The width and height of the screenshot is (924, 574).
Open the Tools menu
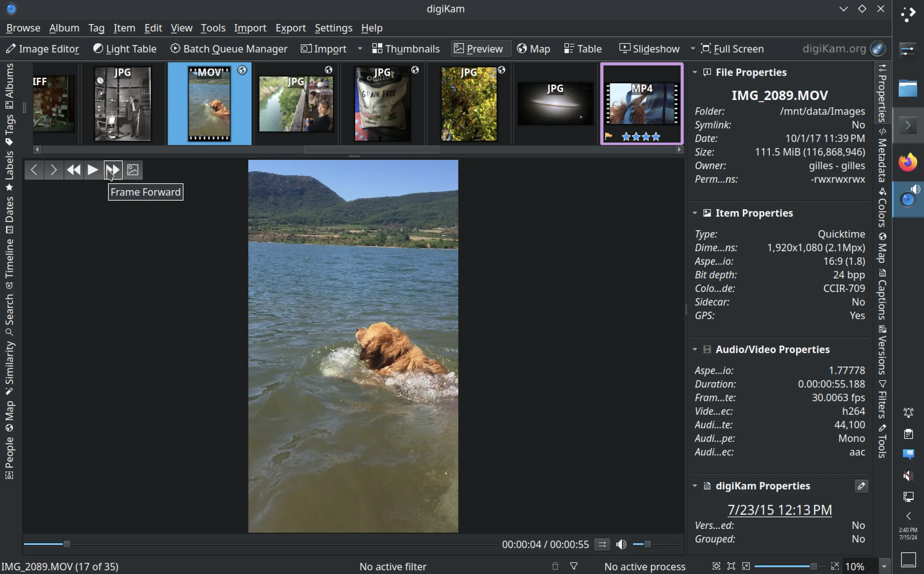(213, 28)
